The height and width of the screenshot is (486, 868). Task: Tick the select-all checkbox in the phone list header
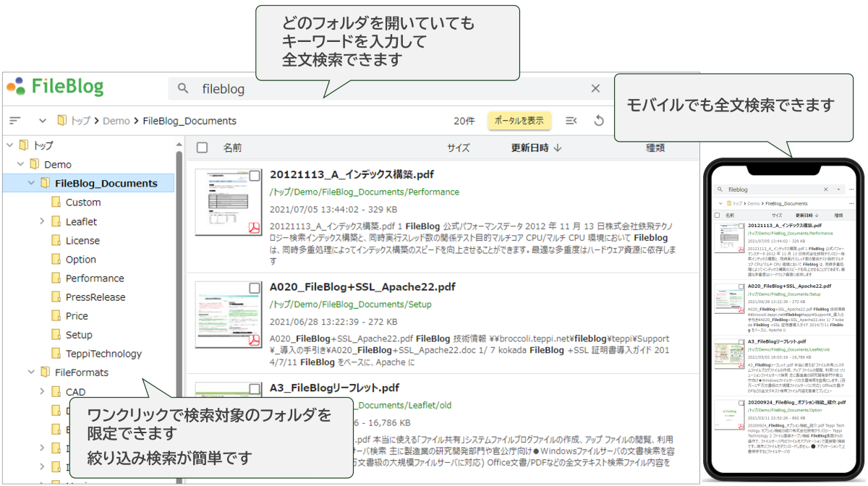(718, 215)
